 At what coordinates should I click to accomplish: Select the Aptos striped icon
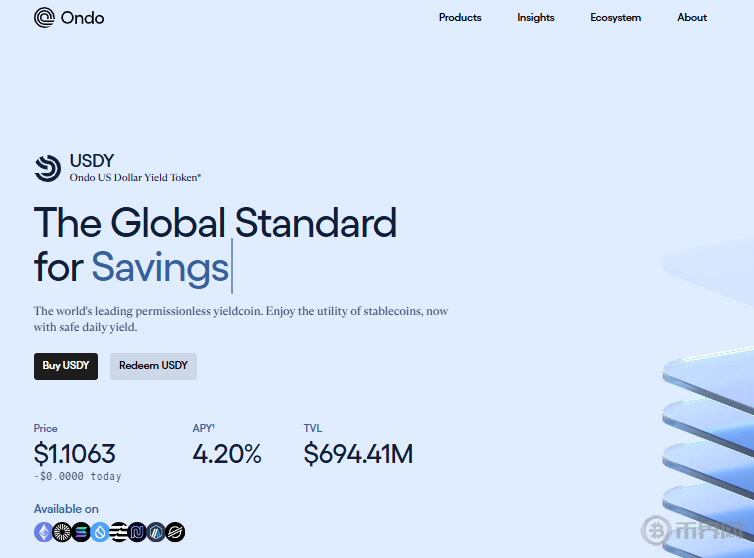[x=119, y=532]
